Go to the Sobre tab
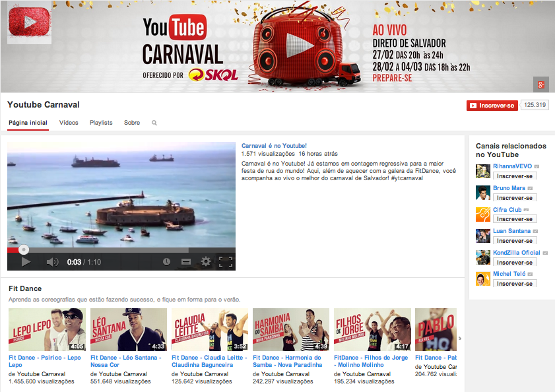 click(132, 123)
